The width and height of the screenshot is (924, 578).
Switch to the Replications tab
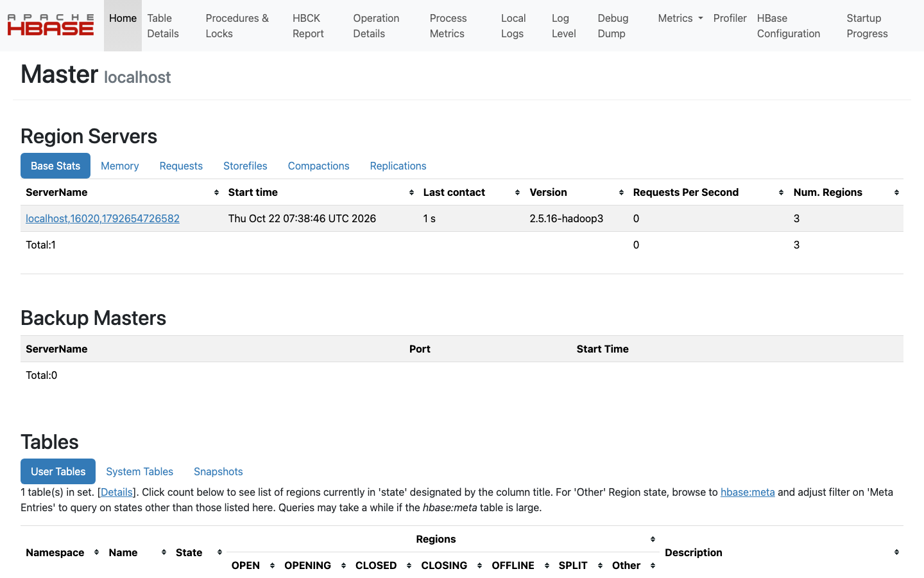click(x=398, y=166)
